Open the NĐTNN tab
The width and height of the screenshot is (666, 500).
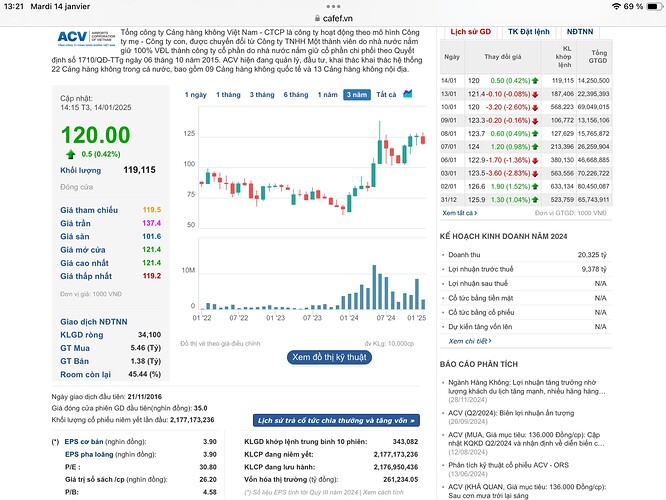tap(580, 32)
